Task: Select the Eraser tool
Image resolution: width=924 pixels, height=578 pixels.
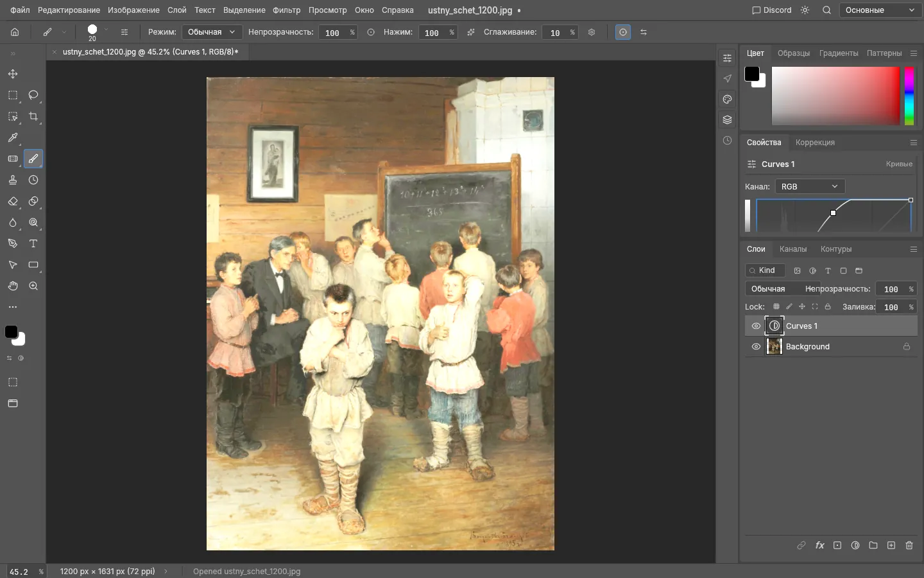Action: 13,201
